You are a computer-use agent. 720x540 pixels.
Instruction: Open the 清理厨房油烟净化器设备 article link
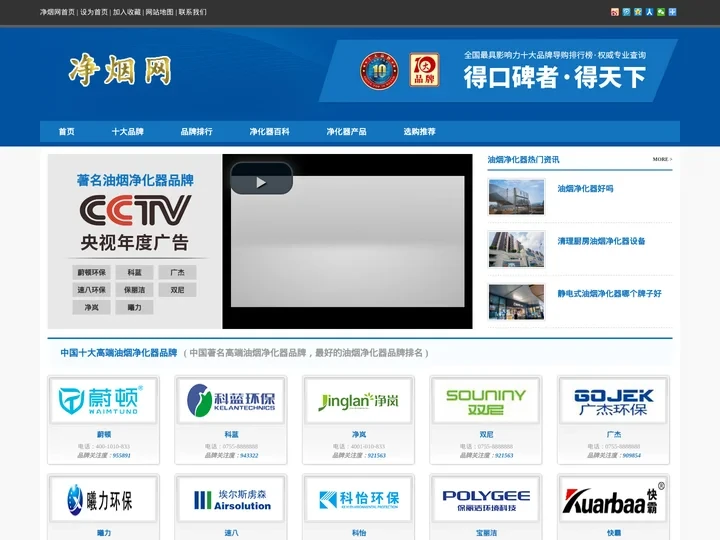tap(601, 241)
